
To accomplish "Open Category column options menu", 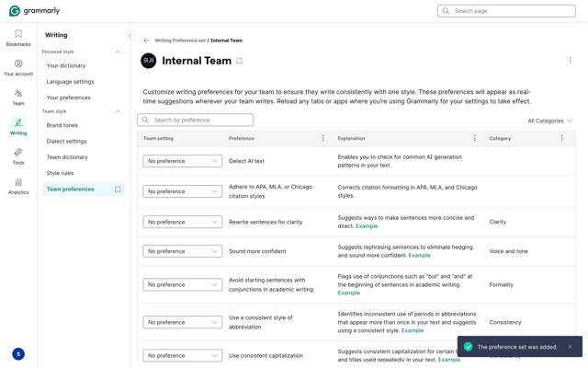I will (x=561, y=138).
